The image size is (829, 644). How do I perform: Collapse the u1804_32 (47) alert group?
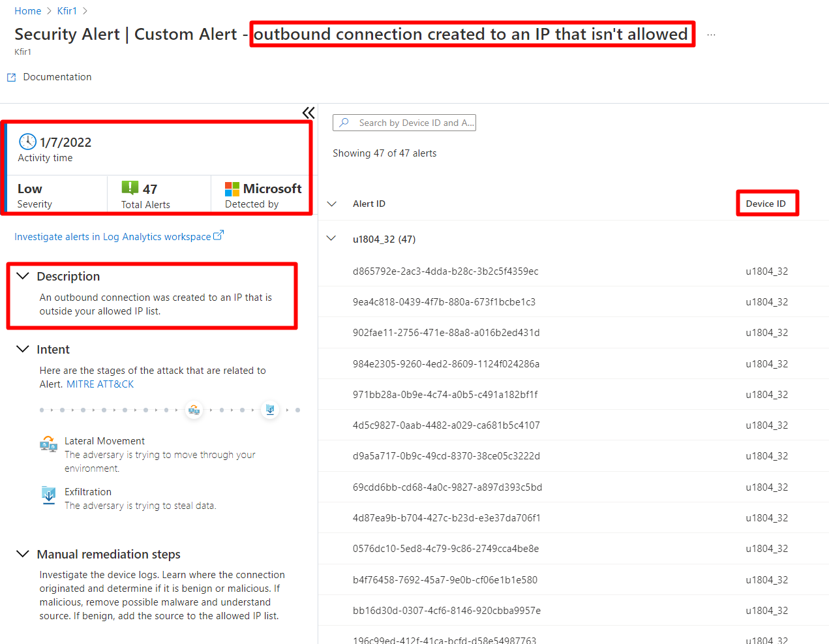pyautogui.click(x=331, y=239)
